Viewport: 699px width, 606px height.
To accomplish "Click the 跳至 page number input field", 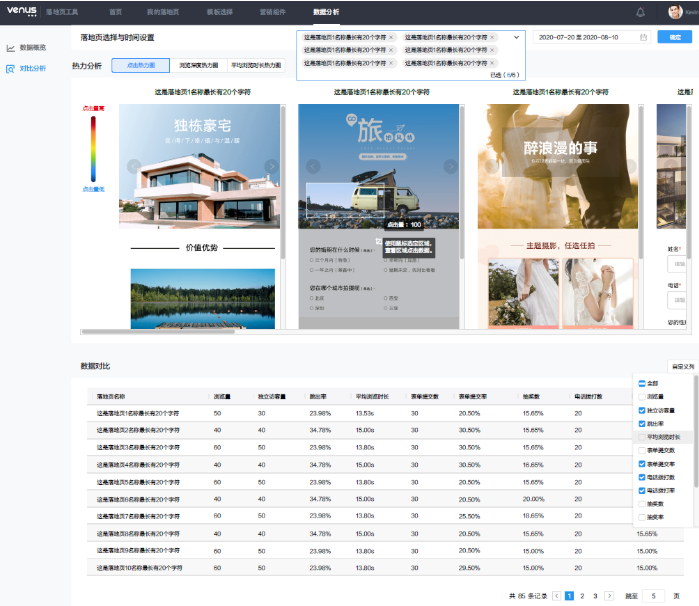I will (x=653, y=595).
